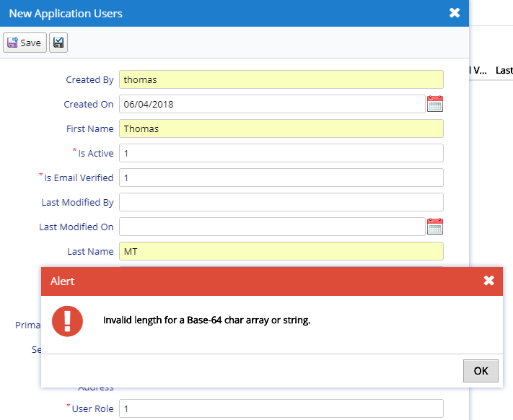
Task: Select the First Name input
Action: coord(281,128)
